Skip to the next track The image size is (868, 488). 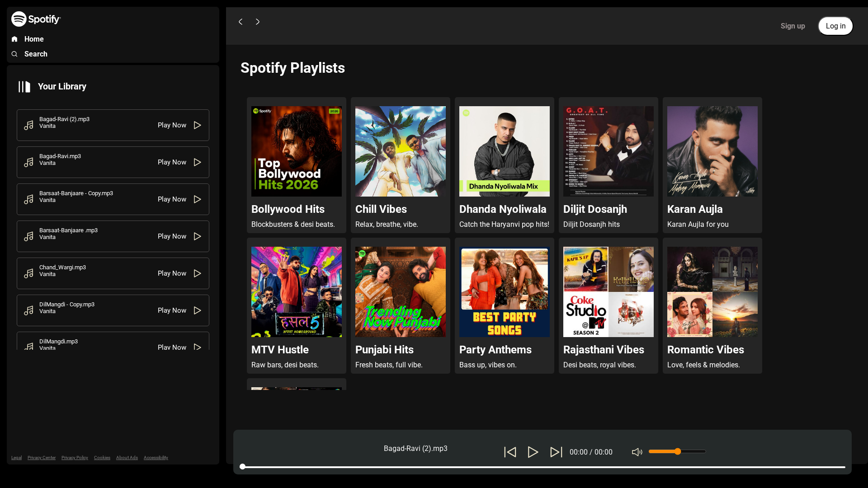point(556,452)
